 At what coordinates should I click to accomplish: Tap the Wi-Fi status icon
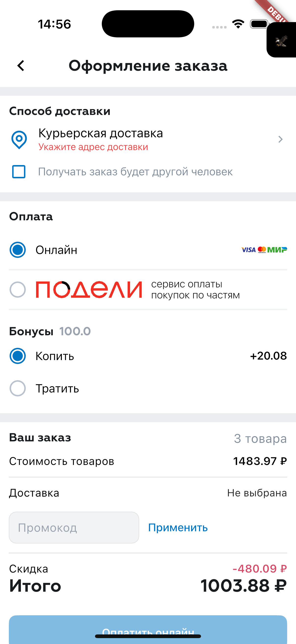[x=238, y=24]
